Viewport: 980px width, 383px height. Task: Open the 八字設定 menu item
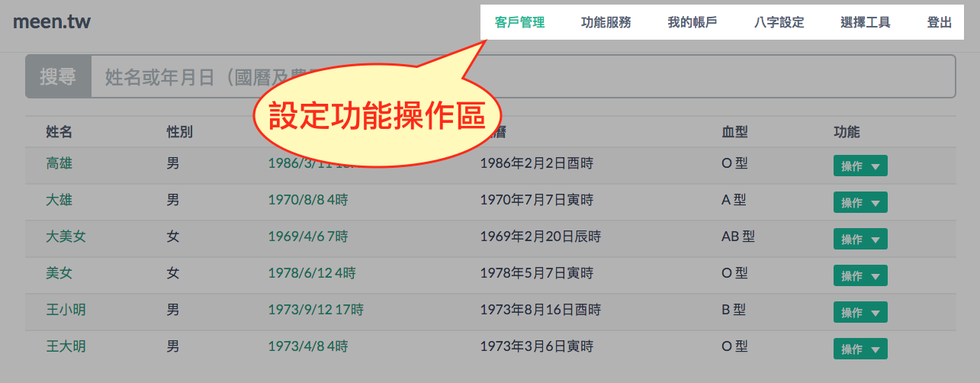(x=779, y=23)
